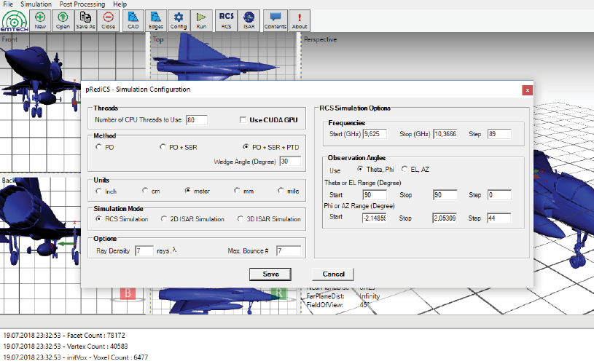The image size is (594, 364).
Task: Open the Contents help icon
Action: (275, 20)
